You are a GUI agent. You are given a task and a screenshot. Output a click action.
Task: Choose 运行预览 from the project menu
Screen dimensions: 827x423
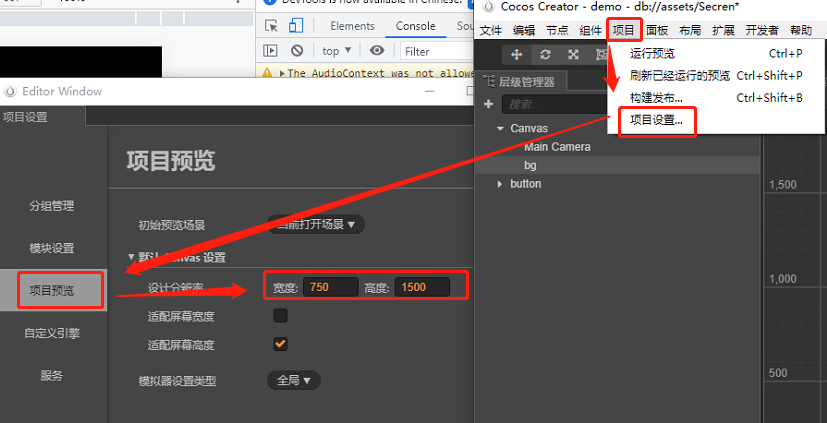[716, 54]
